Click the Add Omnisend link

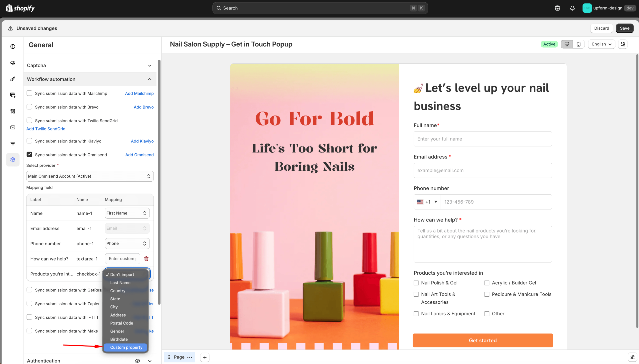[139, 155]
